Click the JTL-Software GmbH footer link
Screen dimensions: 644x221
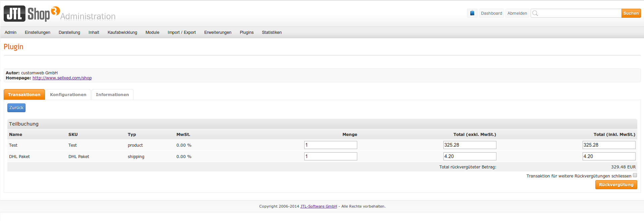coord(318,206)
